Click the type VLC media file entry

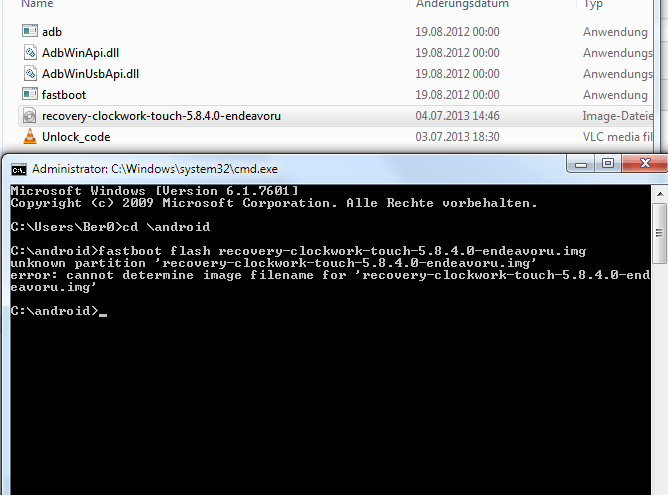(617, 137)
